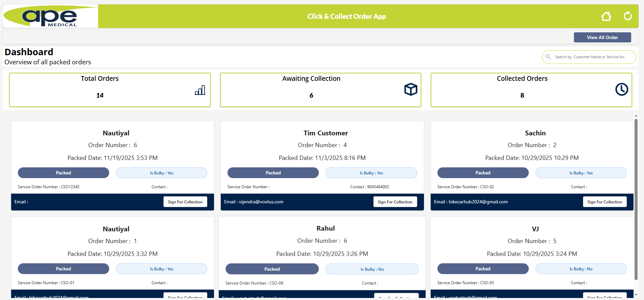Click the Rahul customer name
This screenshot has height=300, width=644.
(326, 228)
